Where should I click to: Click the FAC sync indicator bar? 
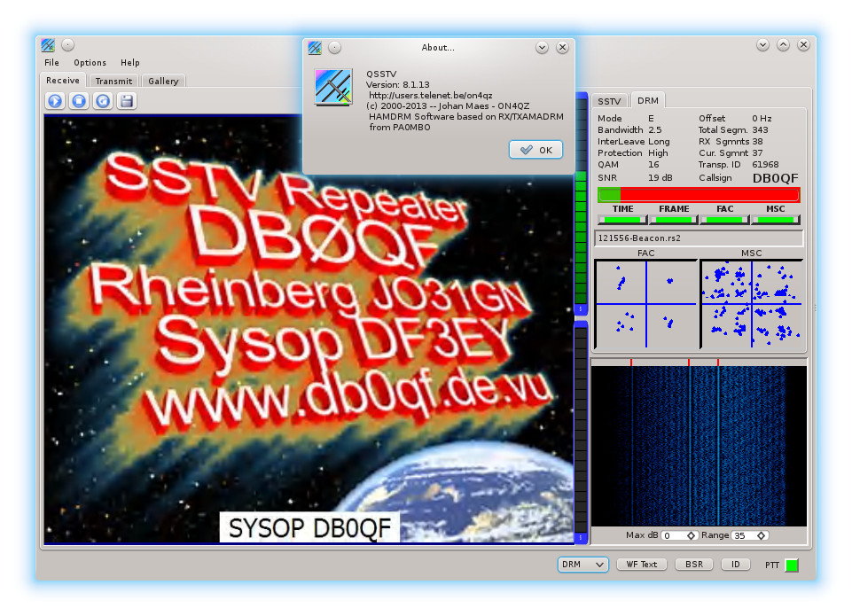725,220
